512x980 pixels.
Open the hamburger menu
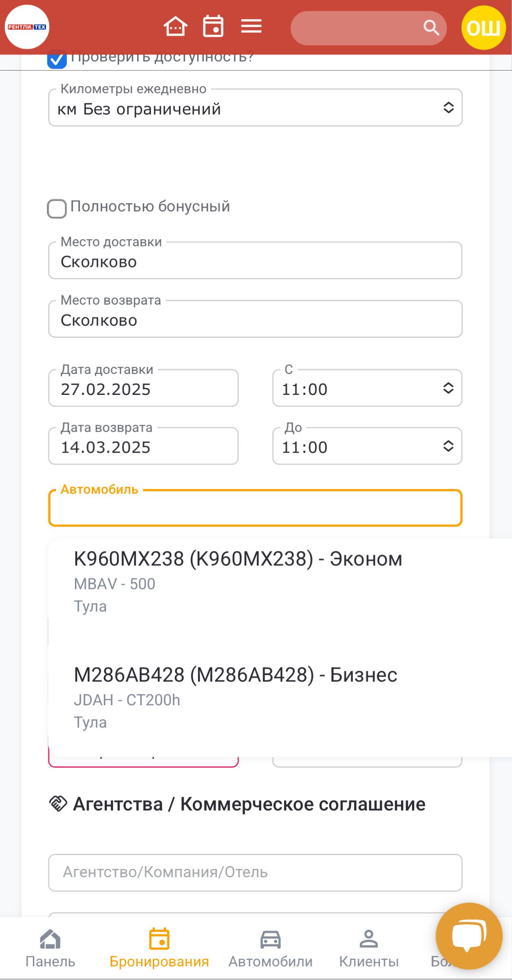point(251,27)
